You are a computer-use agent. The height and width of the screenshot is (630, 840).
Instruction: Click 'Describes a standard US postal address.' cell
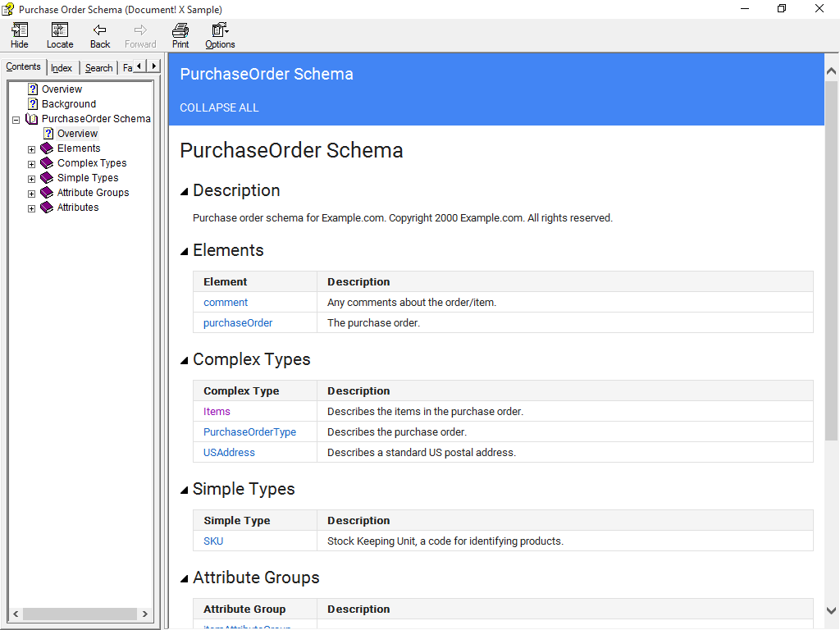pyautogui.click(x=565, y=453)
